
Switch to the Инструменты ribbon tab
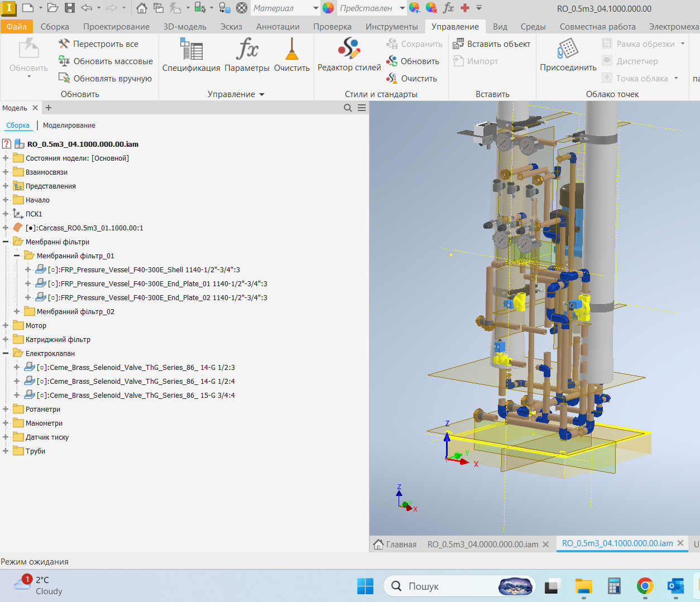pyautogui.click(x=391, y=26)
